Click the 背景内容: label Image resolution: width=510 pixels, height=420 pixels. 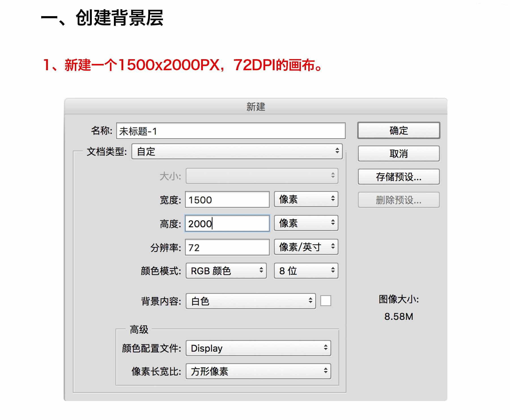point(161,301)
